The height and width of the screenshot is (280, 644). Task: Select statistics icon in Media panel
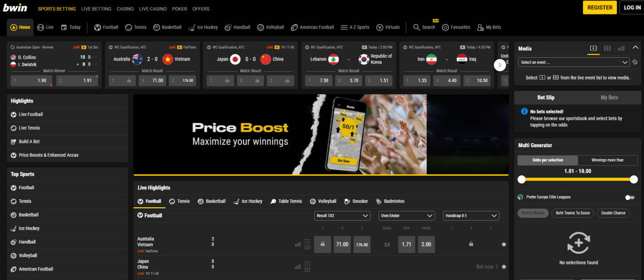pyautogui.click(x=621, y=49)
